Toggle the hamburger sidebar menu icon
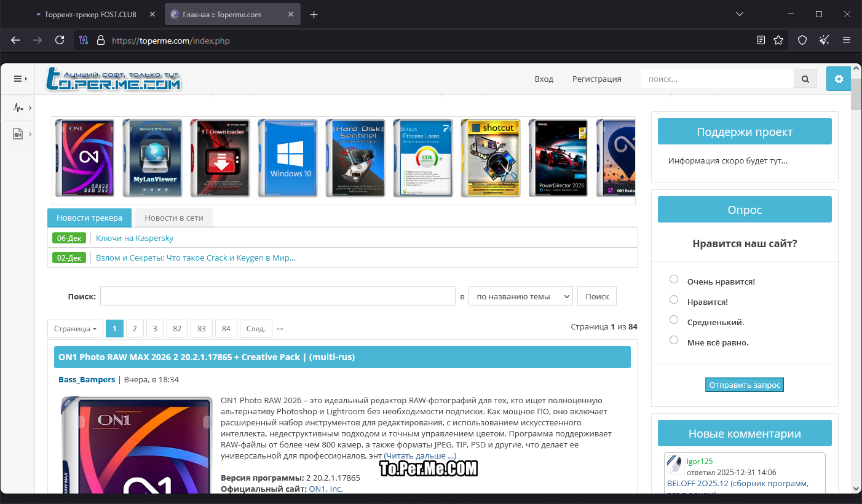This screenshot has width=862, height=504. (18, 79)
